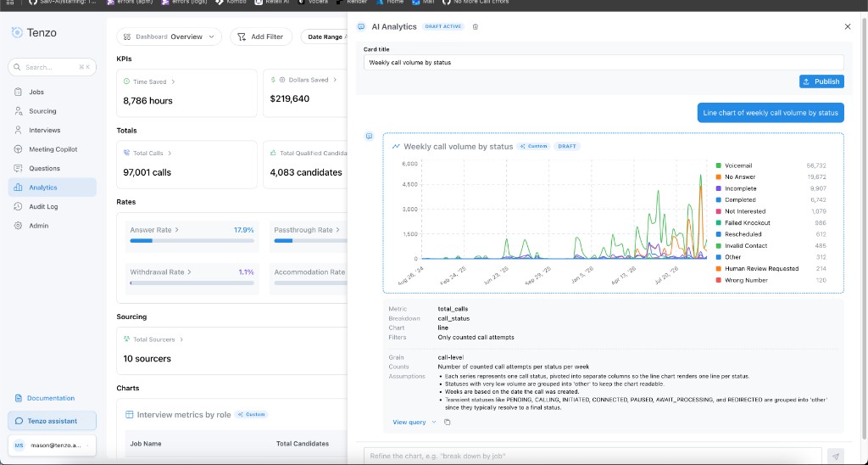Image resolution: width=868 pixels, height=465 pixels.
Task: Click the assistant avatar beside the chart
Action: tap(370, 137)
